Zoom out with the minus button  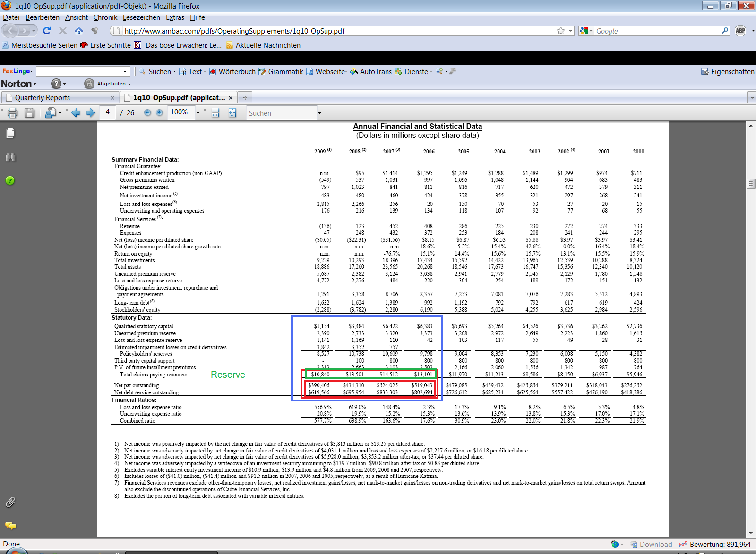(x=147, y=113)
